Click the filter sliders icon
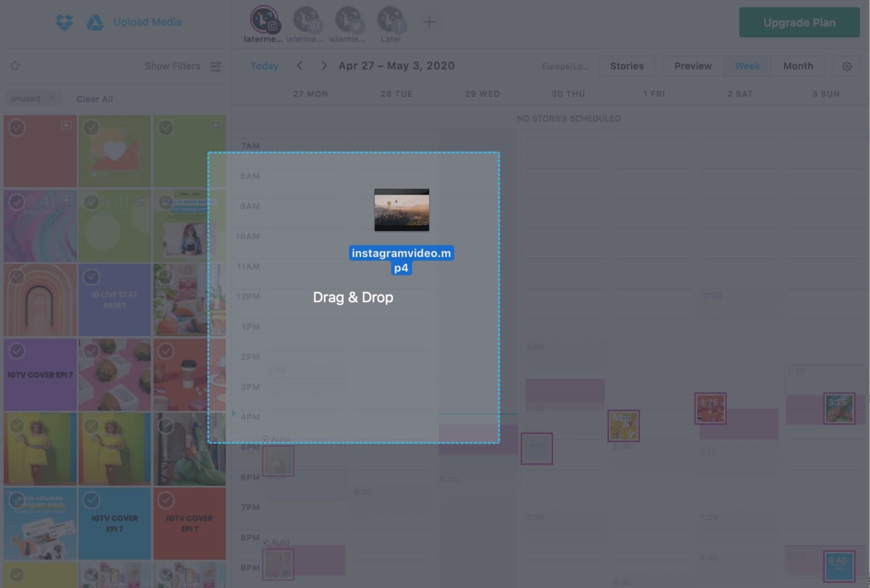The width and height of the screenshot is (870, 588). [x=216, y=66]
